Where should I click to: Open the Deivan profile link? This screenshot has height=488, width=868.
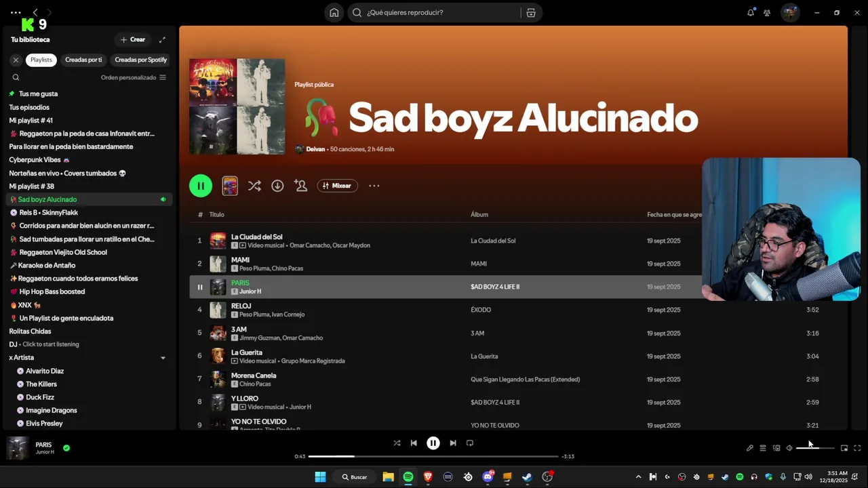click(315, 149)
